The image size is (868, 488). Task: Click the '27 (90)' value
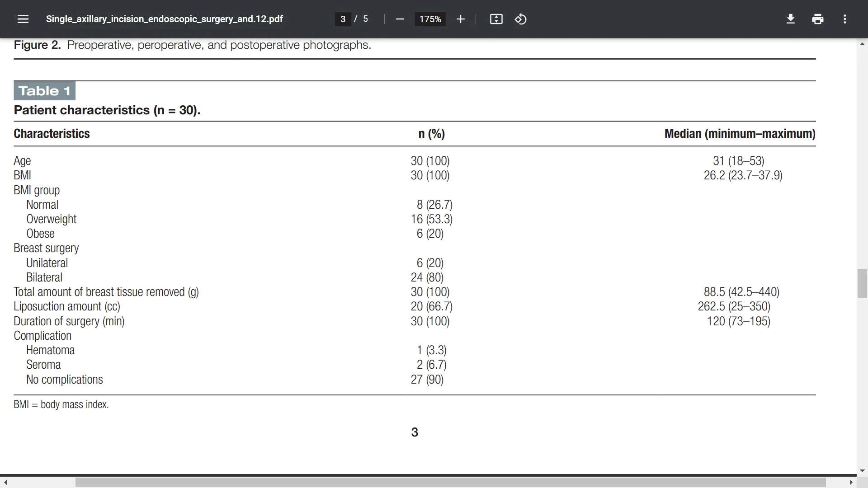pyautogui.click(x=427, y=380)
